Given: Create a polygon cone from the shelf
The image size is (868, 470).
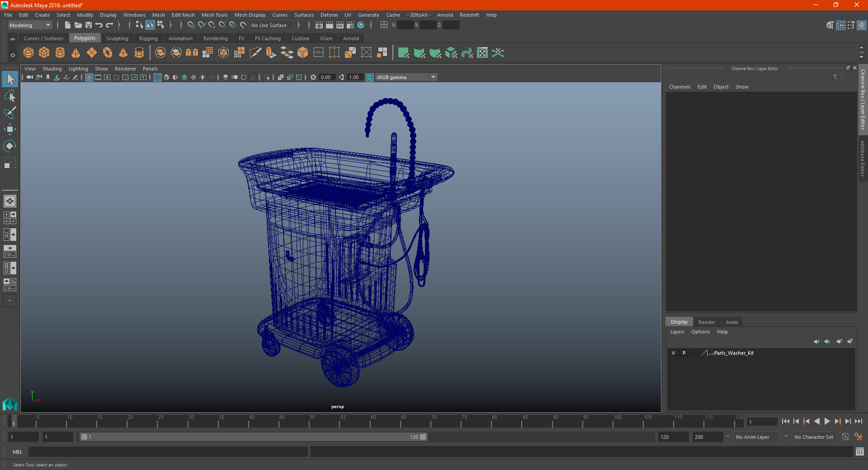Looking at the screenshot, I should 76,53.
